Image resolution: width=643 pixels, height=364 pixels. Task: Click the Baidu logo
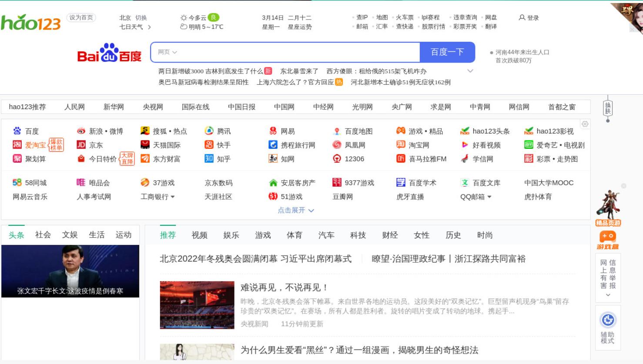tap(109, 53)
